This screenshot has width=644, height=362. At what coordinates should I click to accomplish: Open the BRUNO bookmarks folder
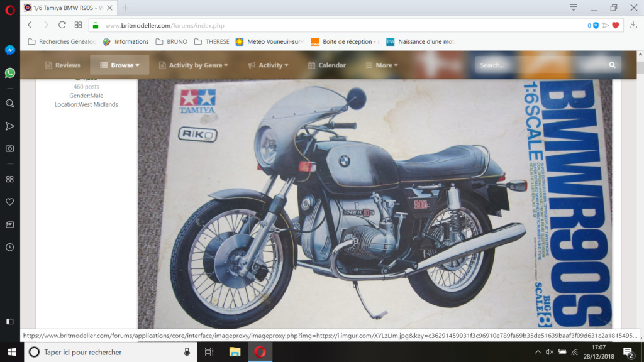pos(171,42)
